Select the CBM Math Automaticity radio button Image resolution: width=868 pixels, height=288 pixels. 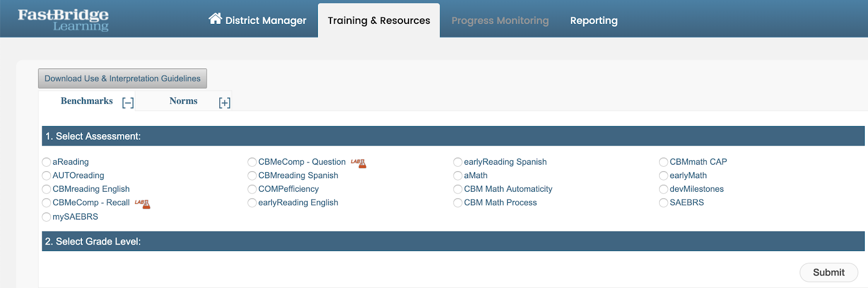point(458,189)
